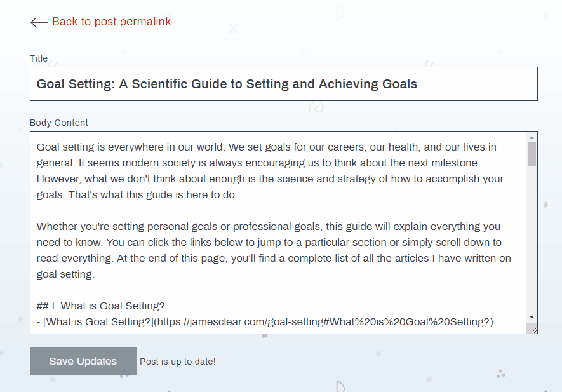Click the body scrollbar down arrow
The width and height of the screenshot is (562, 392).
coord(532,316)
